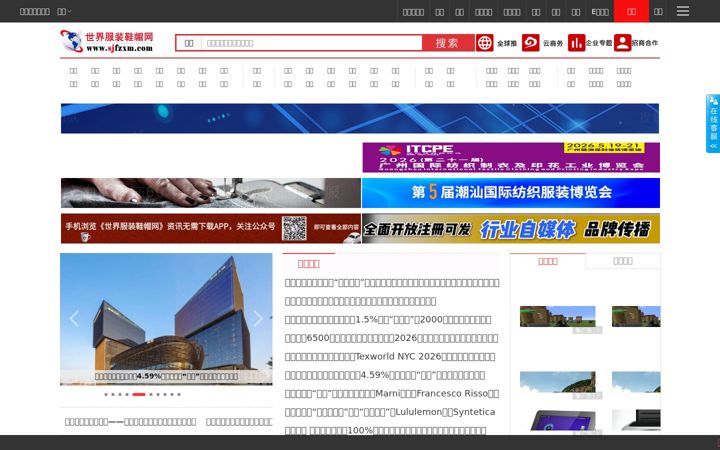Viewport: 720px width, 450px height.
Task: Click the sewing machine hands banner
Action: (x=211, y=193)
